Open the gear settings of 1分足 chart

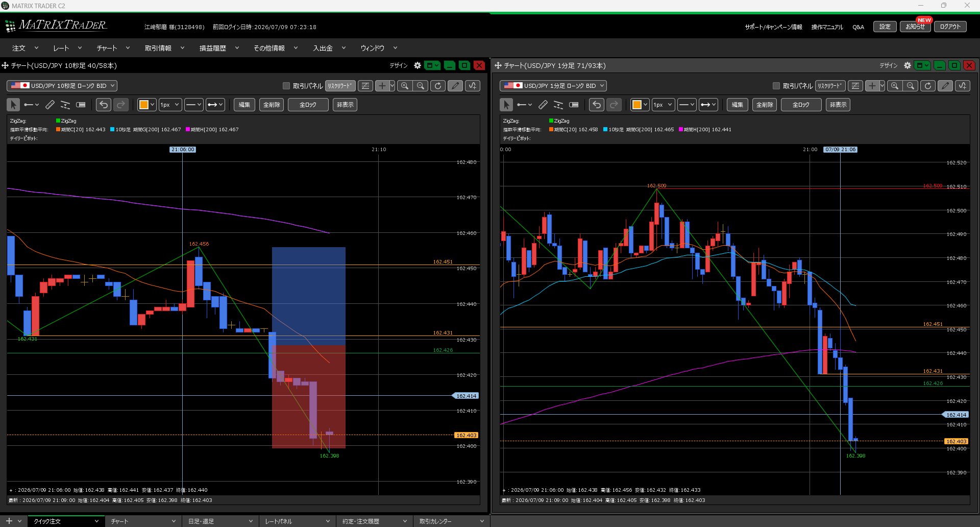pos(908,65)
